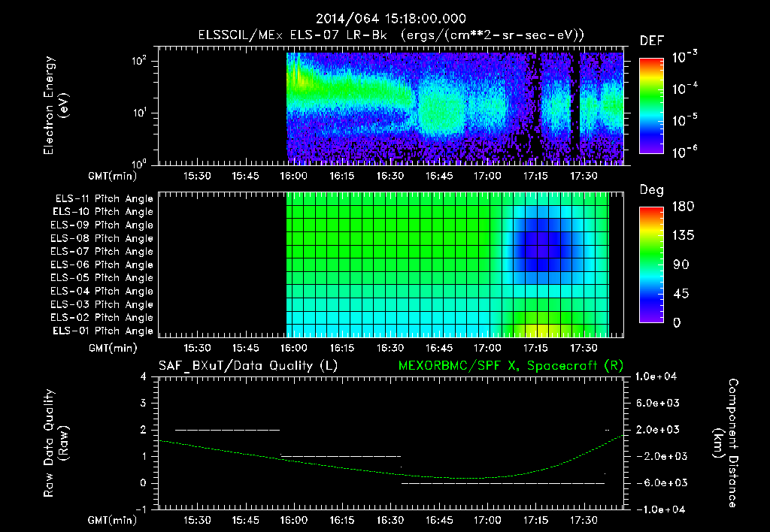
Task: Click the 10^-3 tick on DEF color bar
Action: [684, 56]
